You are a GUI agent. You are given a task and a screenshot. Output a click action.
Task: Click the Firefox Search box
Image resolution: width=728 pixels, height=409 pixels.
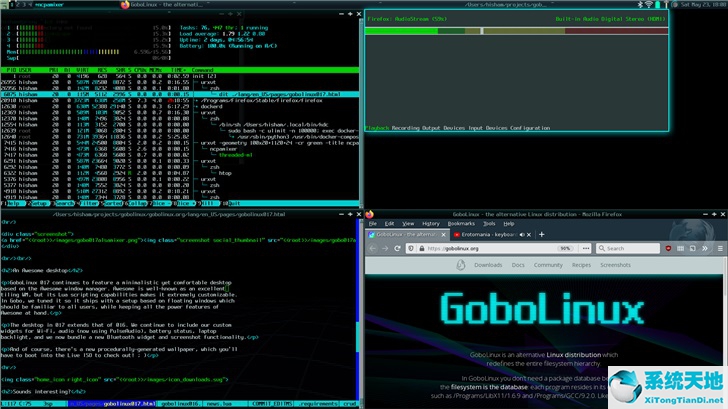(x=628, y=248)
